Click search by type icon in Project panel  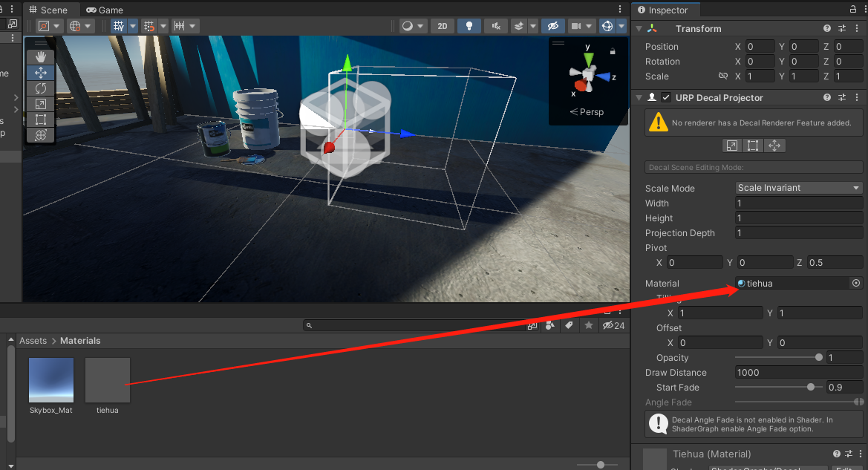click(x=550, y=325)
